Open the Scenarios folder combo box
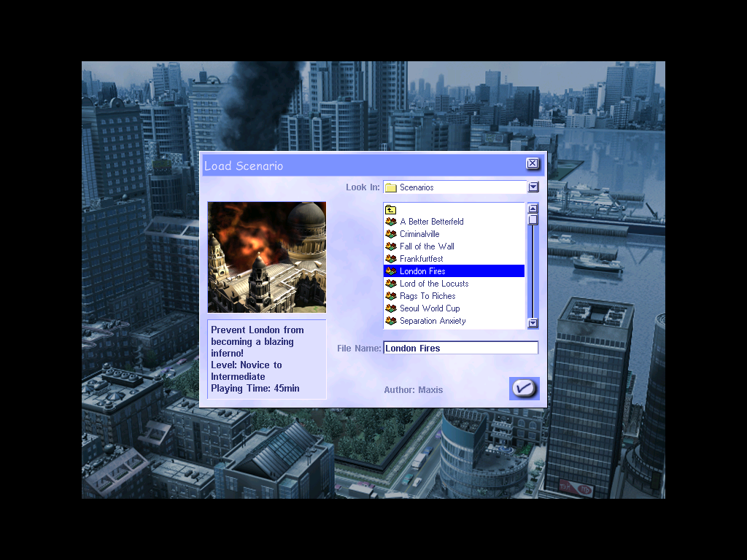 tap(454, 187)
